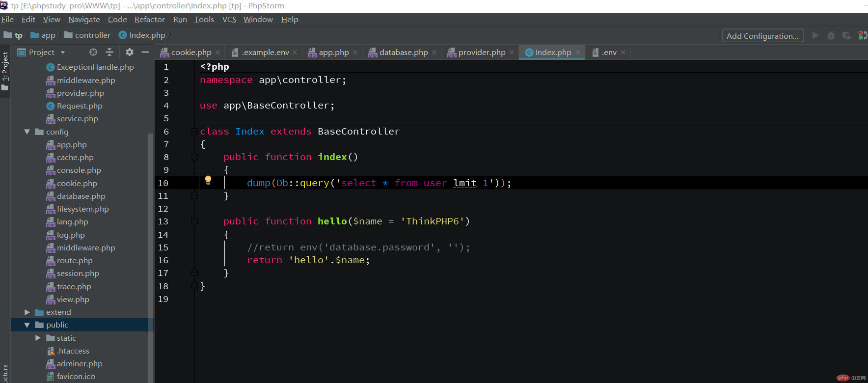Fold the hello() function on line 13
This screenshot has width=868, height=383.
[194, 221]
